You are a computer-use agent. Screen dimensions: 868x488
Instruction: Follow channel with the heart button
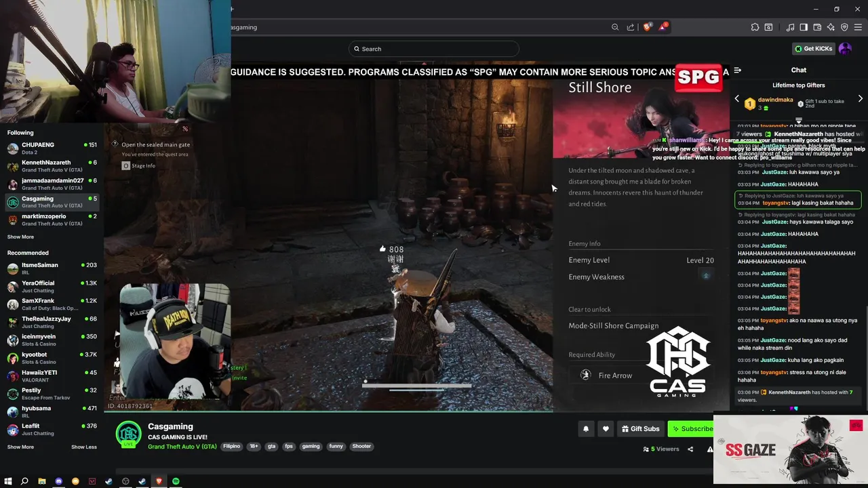coord(606,428)
